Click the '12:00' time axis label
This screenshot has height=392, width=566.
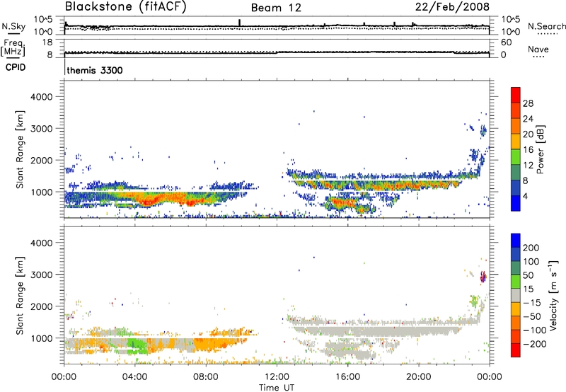tap(277, 377)
